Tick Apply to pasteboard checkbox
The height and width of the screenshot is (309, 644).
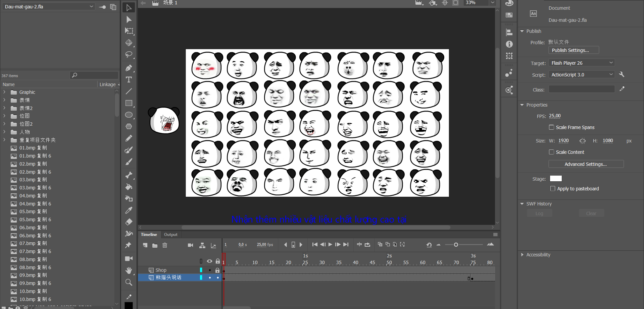[x=553, y=189]
